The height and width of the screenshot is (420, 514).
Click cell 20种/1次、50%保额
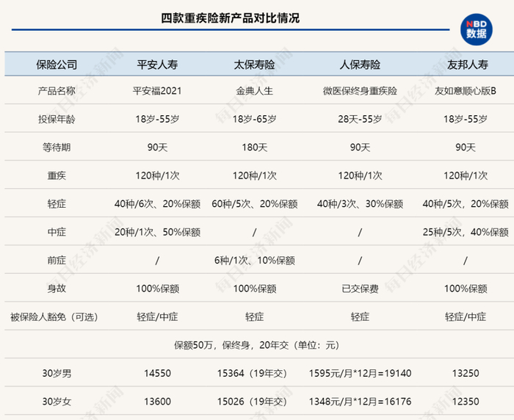[157, 232]
